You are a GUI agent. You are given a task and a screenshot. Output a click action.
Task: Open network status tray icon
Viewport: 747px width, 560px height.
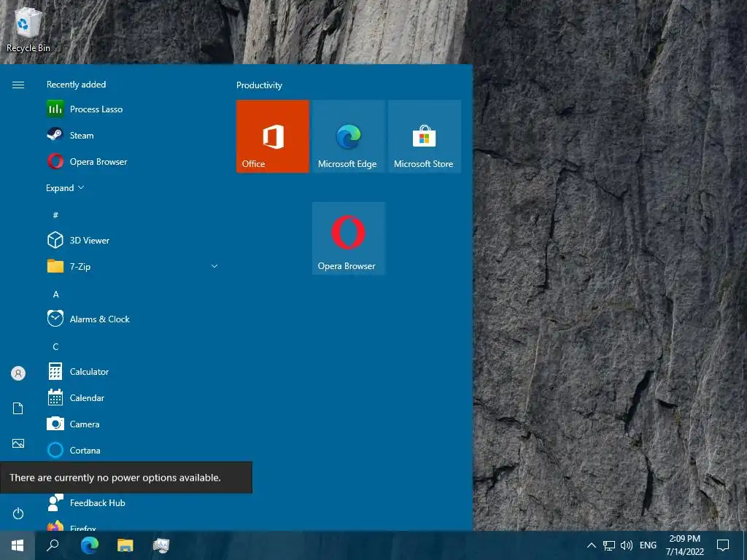coord(609,545)
